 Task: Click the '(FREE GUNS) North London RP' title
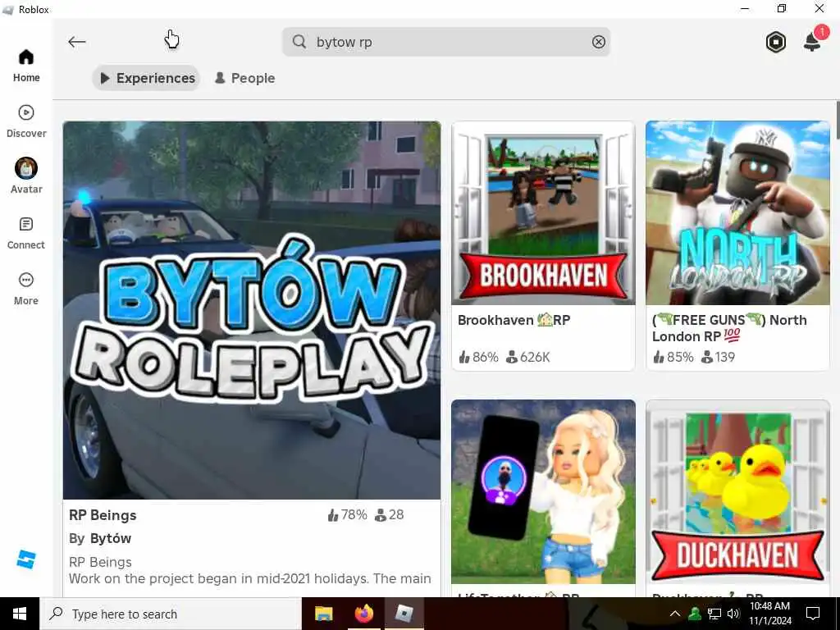point(729,328)
